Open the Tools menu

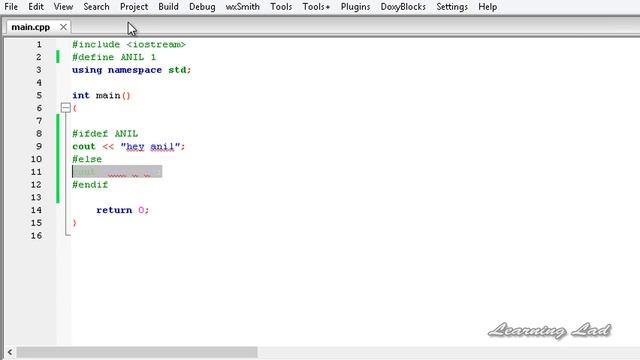click(x=281, y=7)
